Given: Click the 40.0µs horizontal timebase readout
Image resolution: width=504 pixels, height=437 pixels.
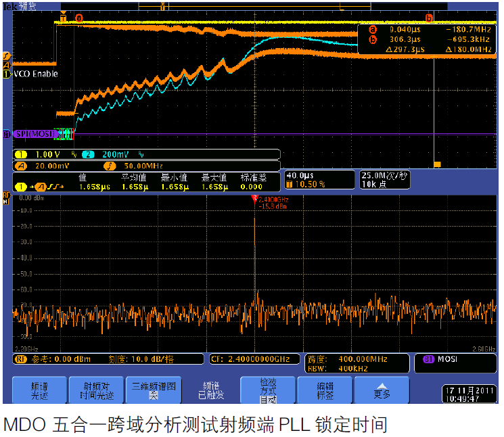Looking at the screenshot, I should pyautogui.click(x=300, y=175).
